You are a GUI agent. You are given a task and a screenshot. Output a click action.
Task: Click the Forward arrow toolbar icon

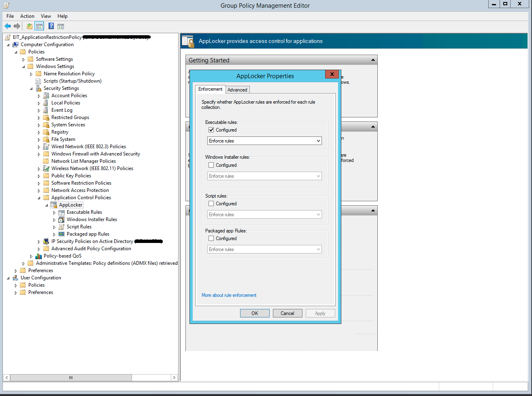coord(17,26)
